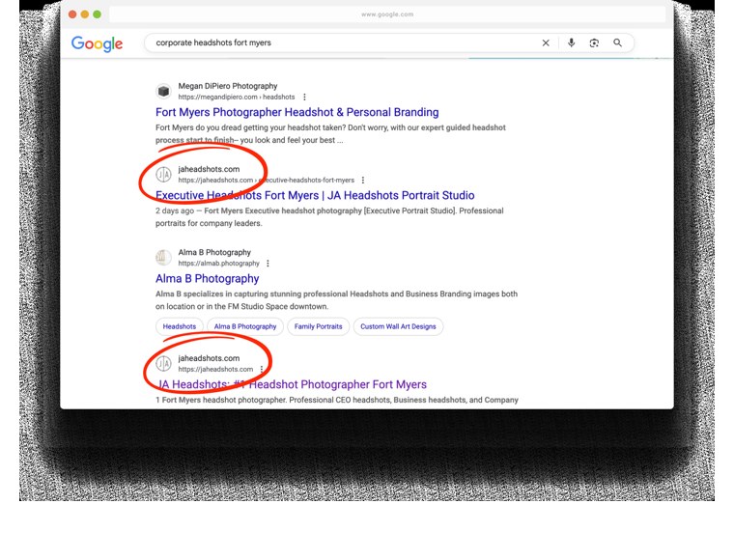Screen dimensions: 734x560
Task: Clear the search query with the X icon
Action: (546, 43)
